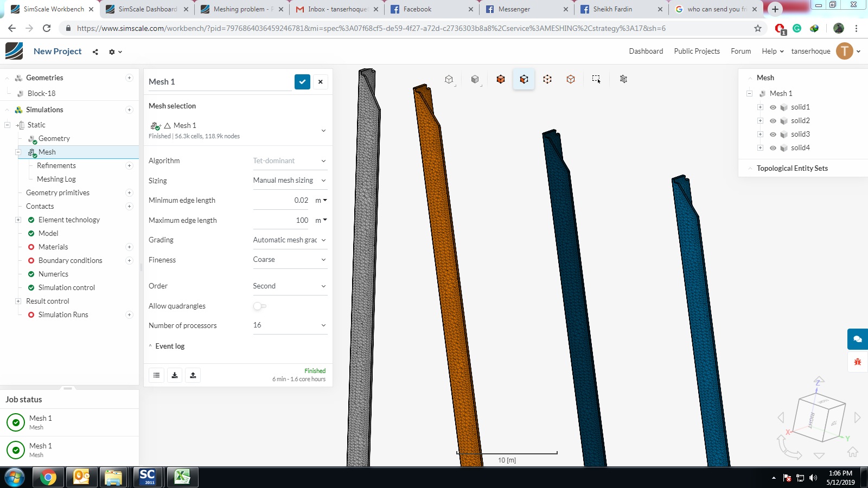Open the blue chat support icon

pos(858,339)
